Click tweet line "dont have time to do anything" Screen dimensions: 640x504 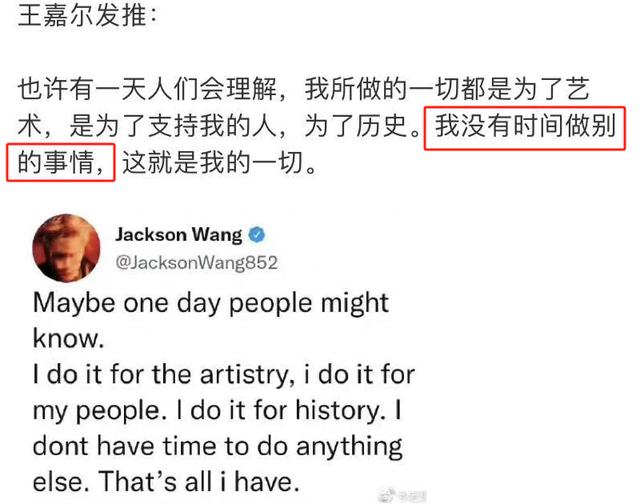pos(218,446)
